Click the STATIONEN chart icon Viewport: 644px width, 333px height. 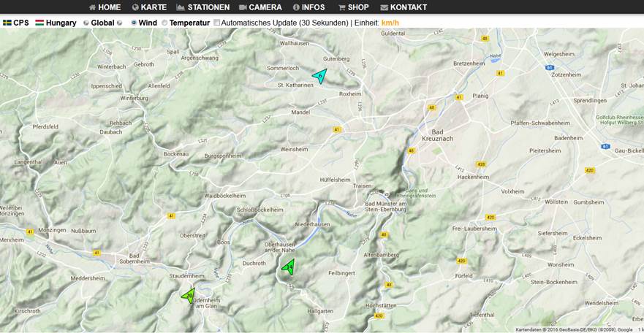coord(181,7)
